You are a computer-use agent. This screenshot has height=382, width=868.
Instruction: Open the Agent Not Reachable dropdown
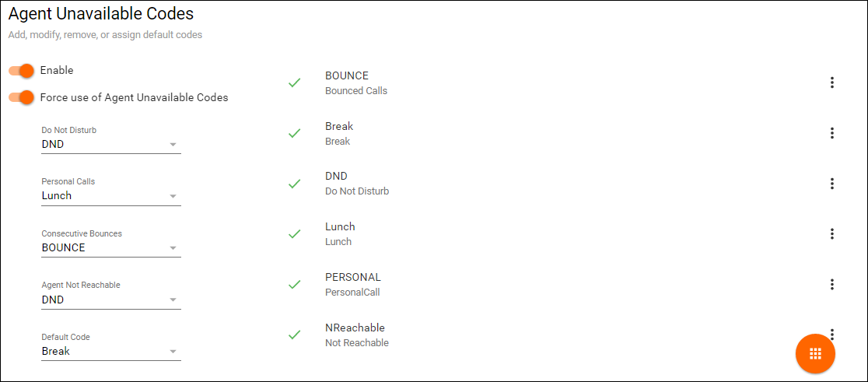[x=110, y=300]
